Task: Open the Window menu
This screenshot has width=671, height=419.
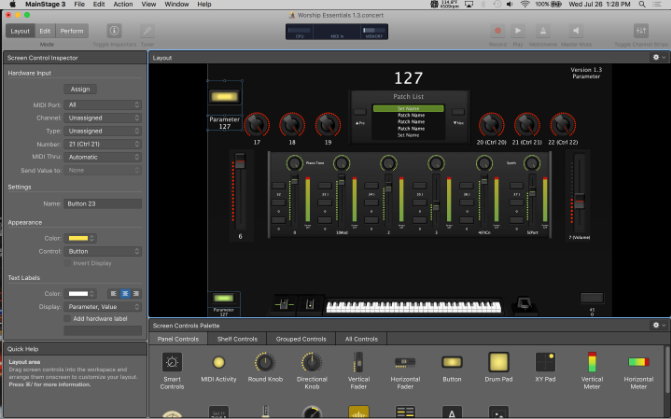Action: coord(177,4)
